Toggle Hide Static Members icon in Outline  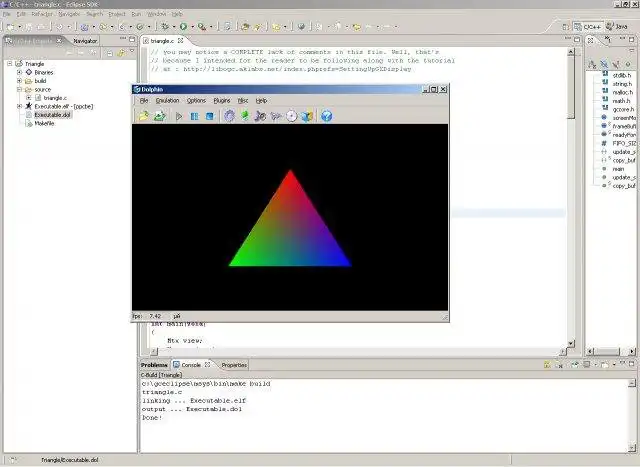tap(616, 64)
